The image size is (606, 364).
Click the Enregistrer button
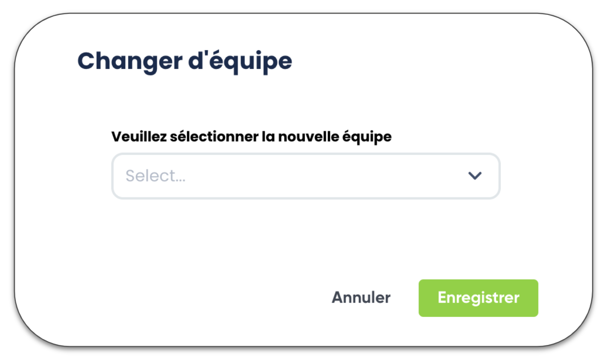[478, 298]
